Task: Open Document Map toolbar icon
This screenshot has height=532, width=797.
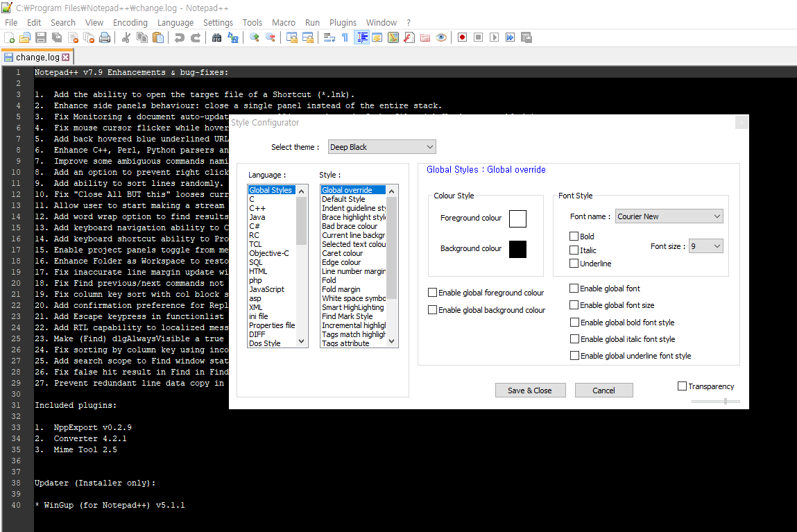Action: pyautogui.click(x=393, y=37)
